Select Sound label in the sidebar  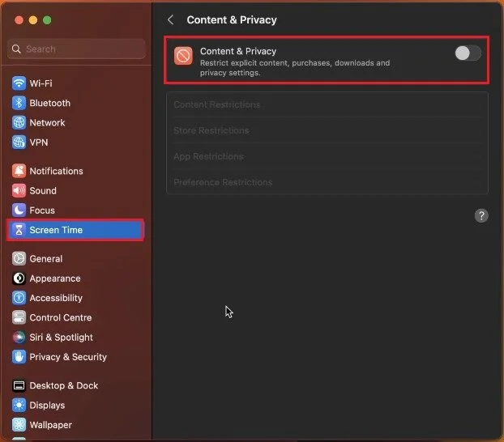[43, 190]
